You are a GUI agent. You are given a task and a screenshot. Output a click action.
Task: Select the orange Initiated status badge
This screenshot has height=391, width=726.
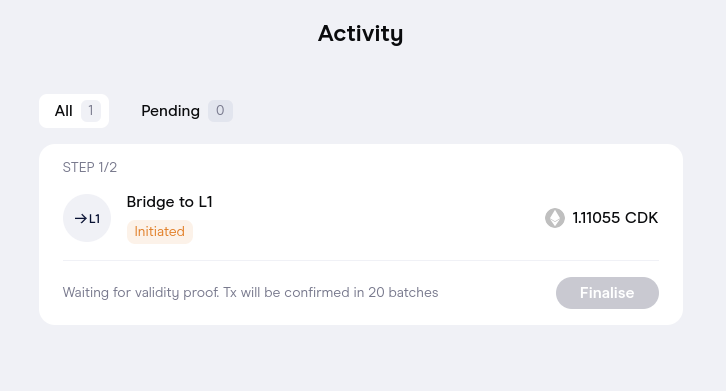[160, 232]
